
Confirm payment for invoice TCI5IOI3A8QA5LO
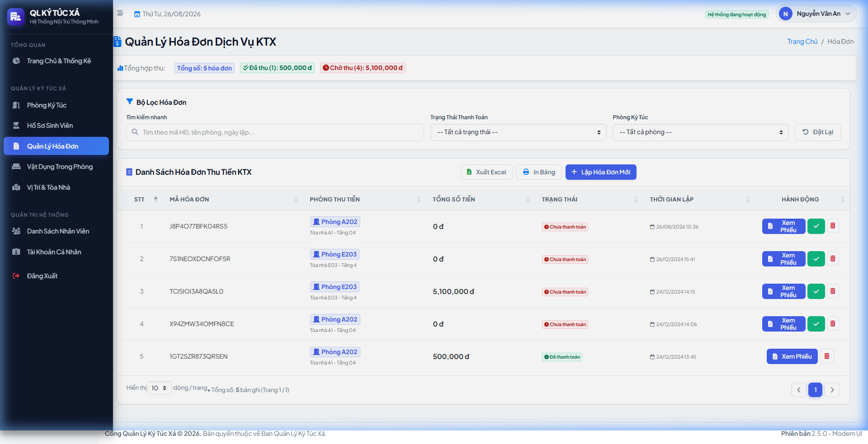click(816, 291)
